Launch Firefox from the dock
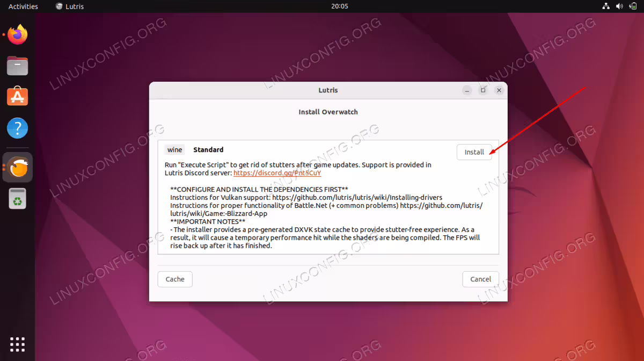Screen dimensions: 644x361 (x=18, y=35)
